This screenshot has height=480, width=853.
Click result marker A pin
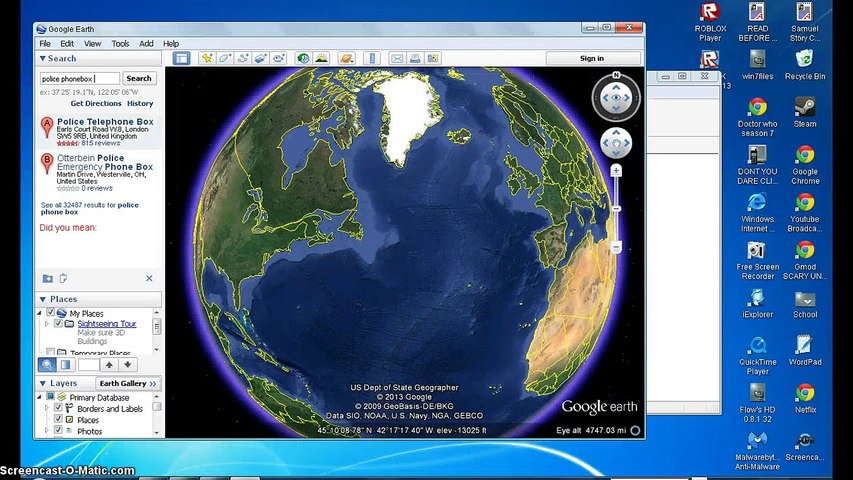click(47, 127)
